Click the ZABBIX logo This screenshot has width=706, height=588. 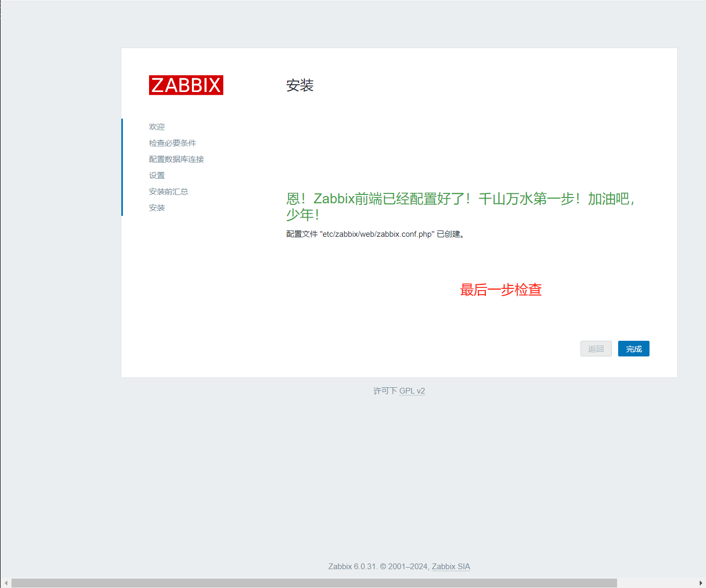click(186, 85)
